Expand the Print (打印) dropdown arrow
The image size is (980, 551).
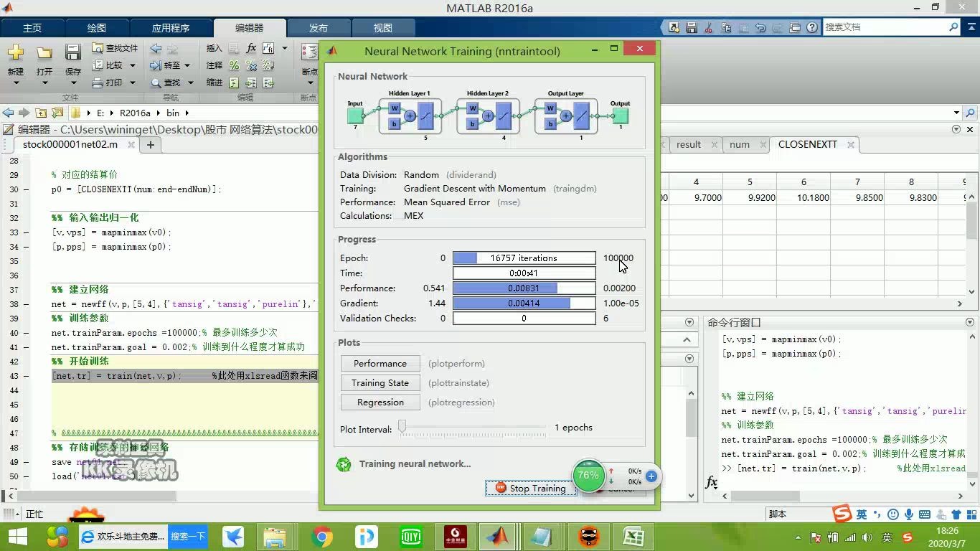point(132,83)
